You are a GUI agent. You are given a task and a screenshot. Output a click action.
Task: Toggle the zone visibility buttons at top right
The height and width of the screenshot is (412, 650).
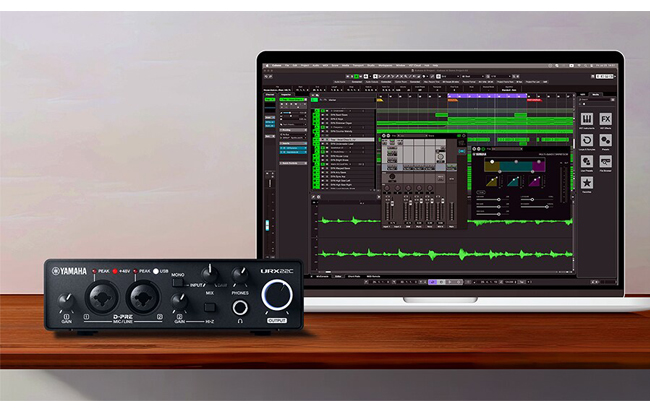pos(604,76)
